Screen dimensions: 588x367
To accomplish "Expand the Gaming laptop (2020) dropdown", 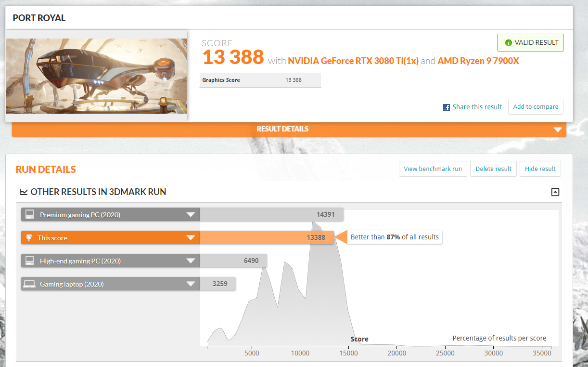I will point(191,284).
